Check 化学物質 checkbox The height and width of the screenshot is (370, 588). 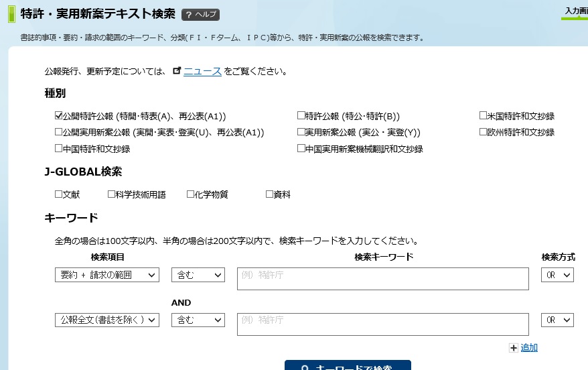190,194
